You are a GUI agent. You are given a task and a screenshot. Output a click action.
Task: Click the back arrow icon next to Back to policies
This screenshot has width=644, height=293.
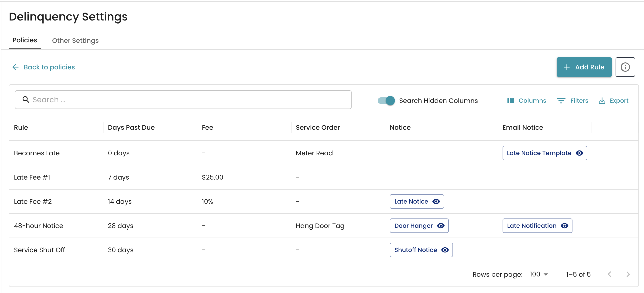tap(16, 67)
